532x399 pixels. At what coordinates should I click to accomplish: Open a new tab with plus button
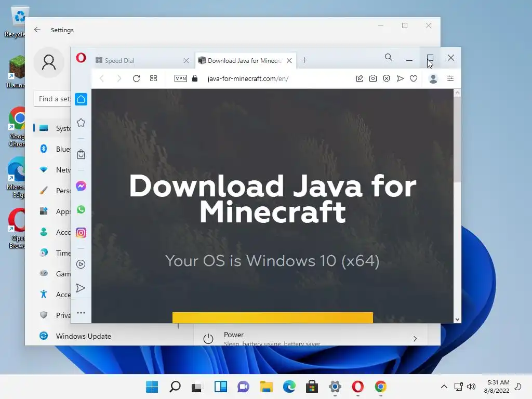(x=304, y=60)
